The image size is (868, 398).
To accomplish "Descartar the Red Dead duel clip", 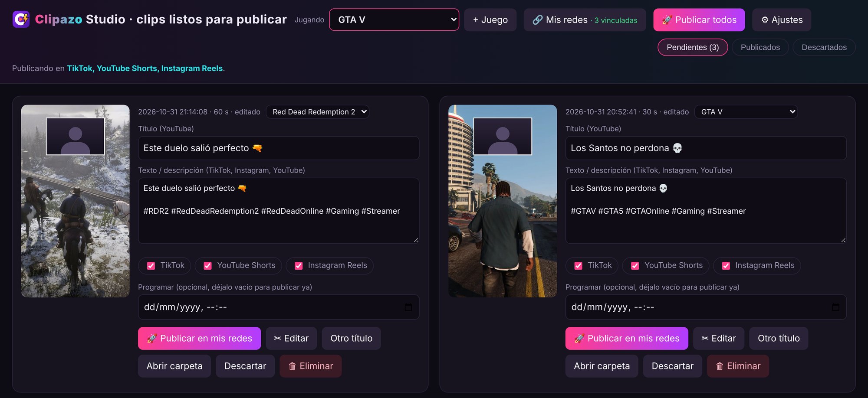I will [x=245, y=366].
